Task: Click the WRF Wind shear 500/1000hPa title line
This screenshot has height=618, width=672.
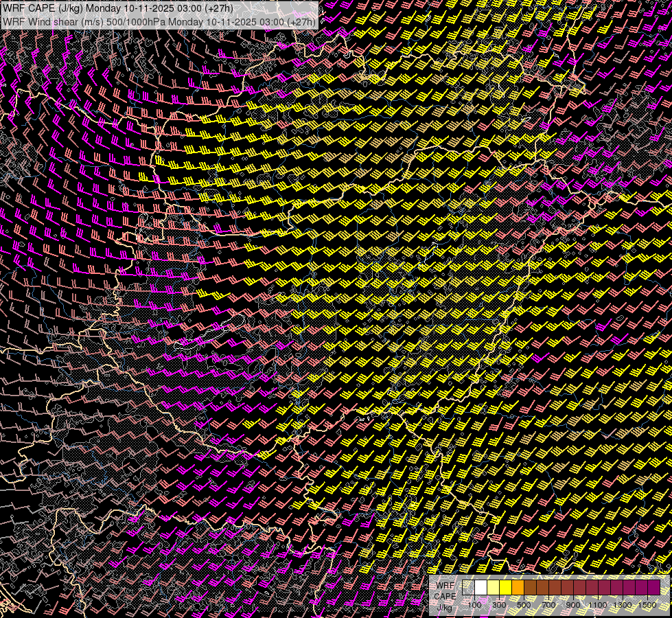Action: (159, 21)
